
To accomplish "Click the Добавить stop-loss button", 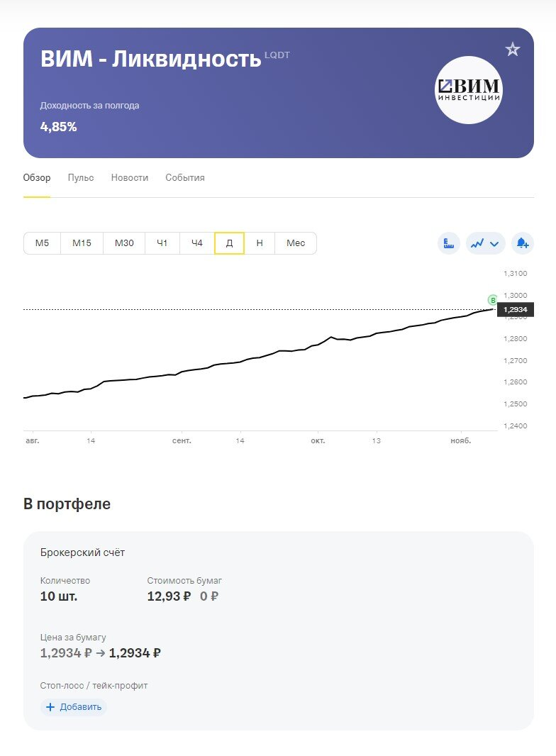I will point(74,707).
